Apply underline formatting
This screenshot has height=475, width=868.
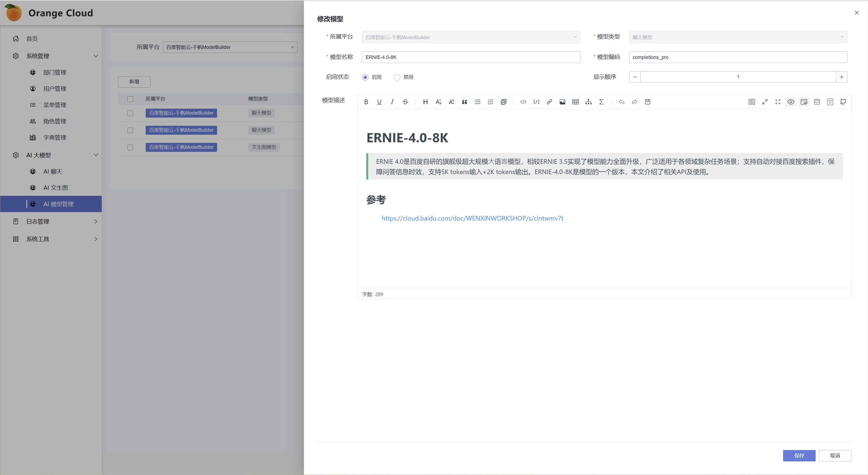click(x=379, y=102)
